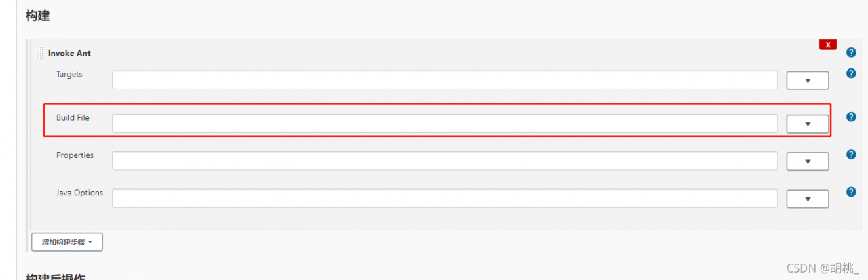
Task: Open help for the Targets field
Action: coord(851,73)
